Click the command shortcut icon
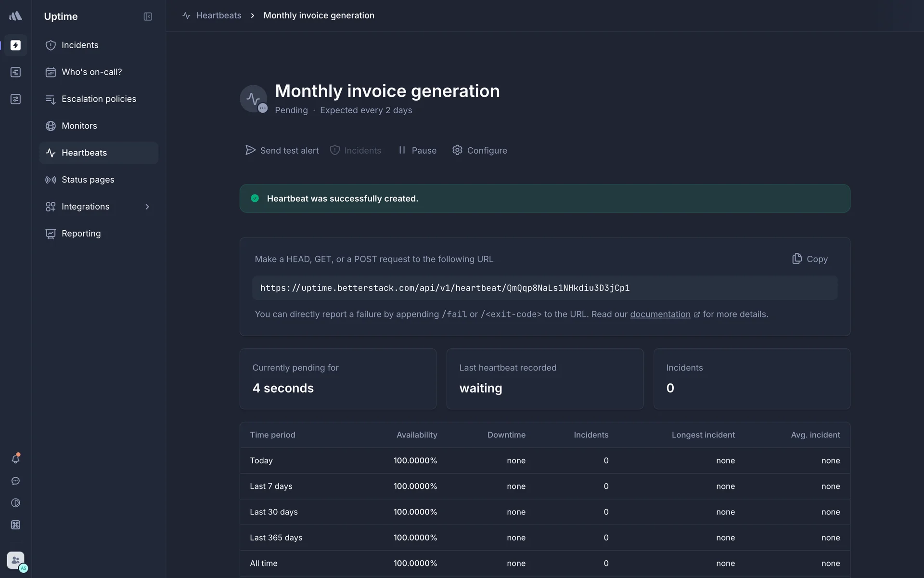Viewport: 924px width, 578px height. click(x=15, y=525)
